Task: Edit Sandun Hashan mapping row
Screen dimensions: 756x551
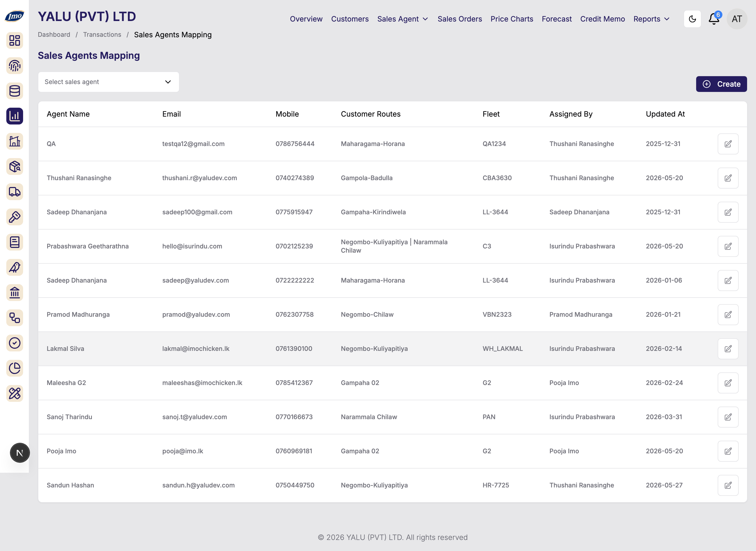Action: [x=728, y=485]
